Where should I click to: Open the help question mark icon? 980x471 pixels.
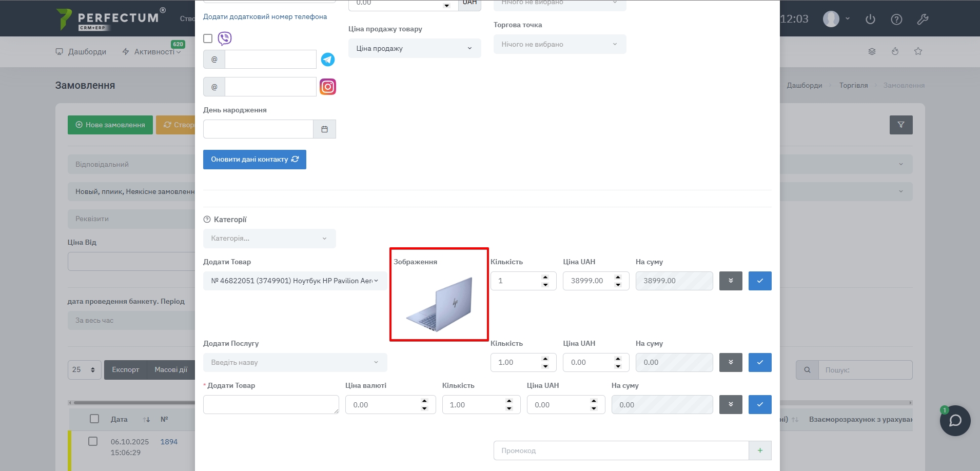(896, 19)
